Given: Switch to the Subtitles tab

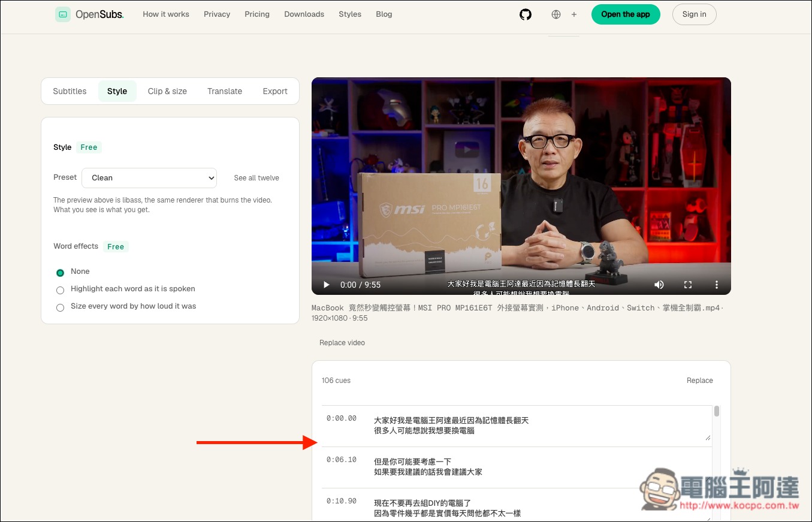Looking at the screenshot, I should [70, 91].
